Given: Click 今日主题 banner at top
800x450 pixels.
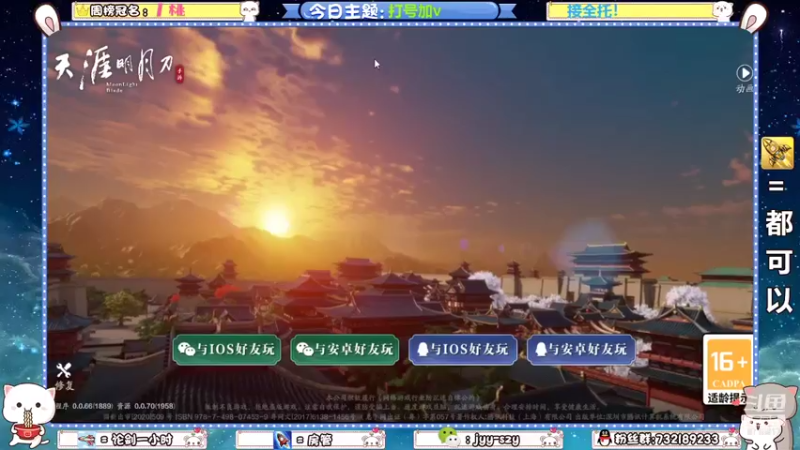Looking at the screenshot, I should point(399,11).
